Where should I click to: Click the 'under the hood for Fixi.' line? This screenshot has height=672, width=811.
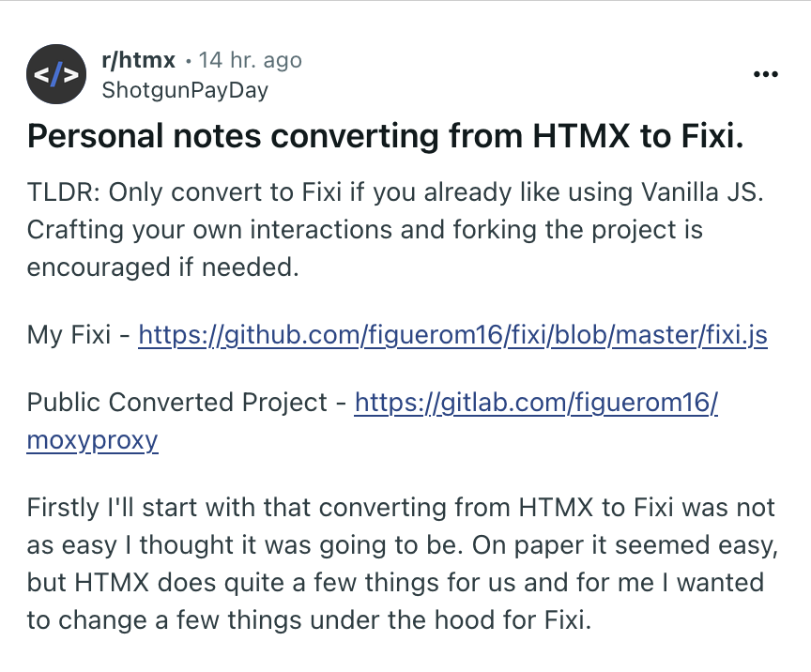(309, 619)
